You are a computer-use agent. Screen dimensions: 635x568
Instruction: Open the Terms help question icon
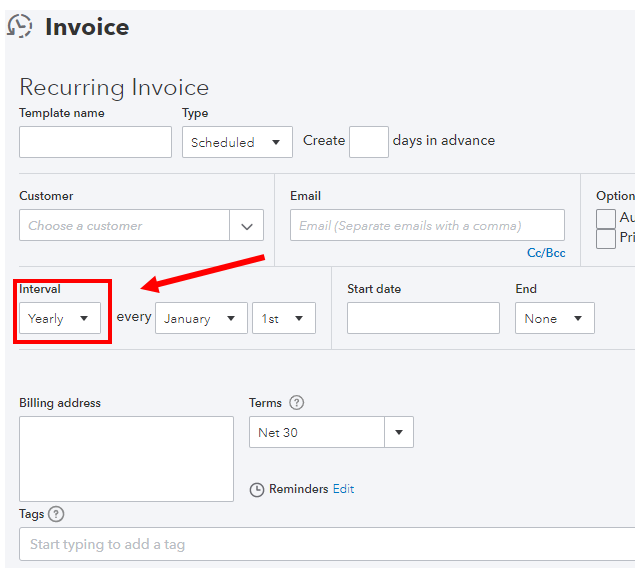pos(296,403)
